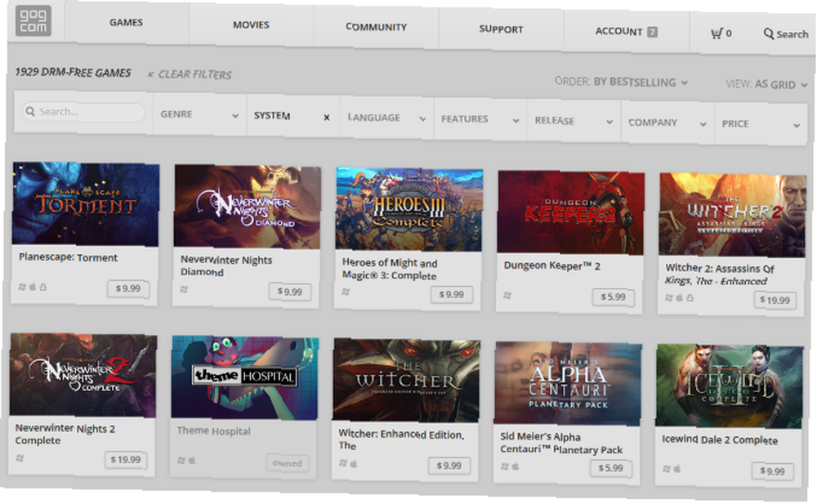Open the Dungeon Keeper 2 cover image
This screenshot has height=504, width=817.
point(570,212)
